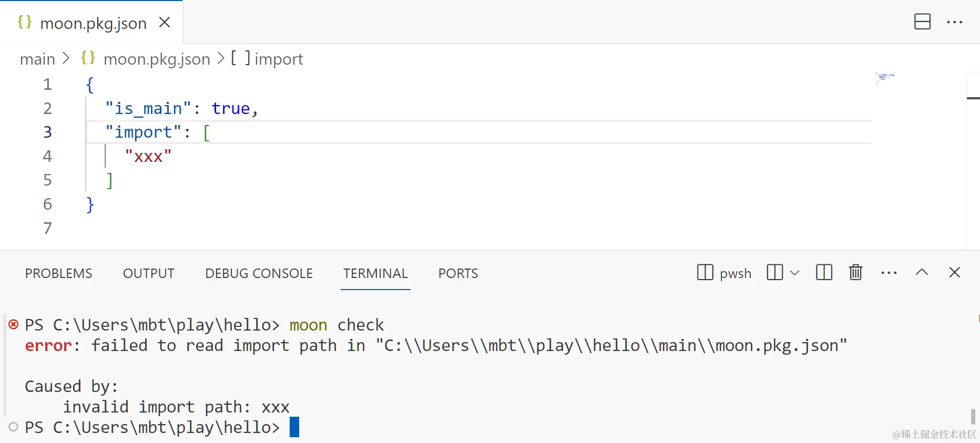Click 'moon.pkg.json' in the breadcrumb

pyautogui.click(x=157, y=59)
